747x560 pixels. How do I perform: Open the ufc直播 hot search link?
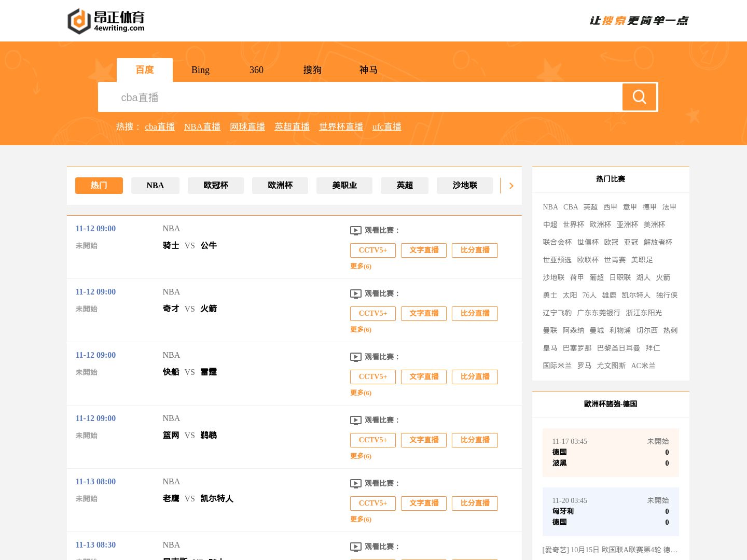click(x=387, y=127)
